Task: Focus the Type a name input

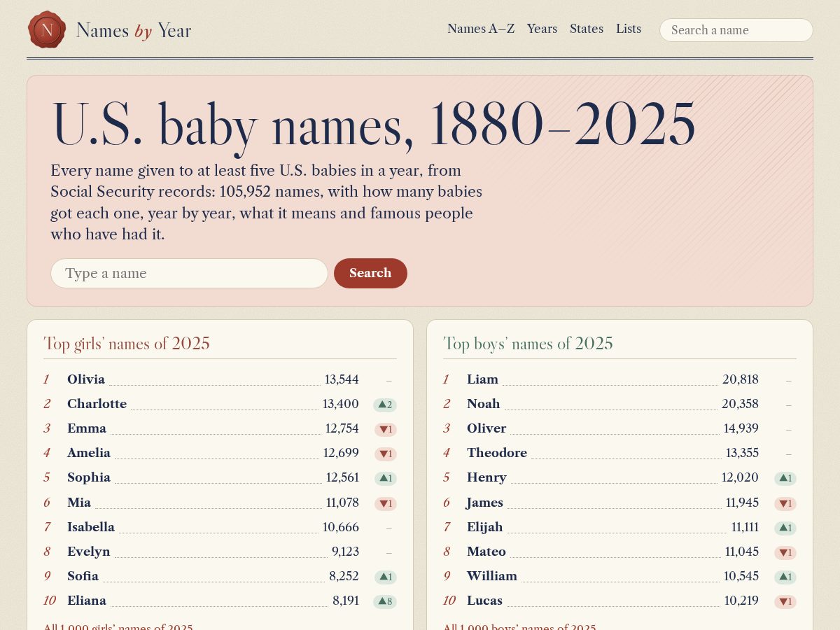Action: (189, 273)
